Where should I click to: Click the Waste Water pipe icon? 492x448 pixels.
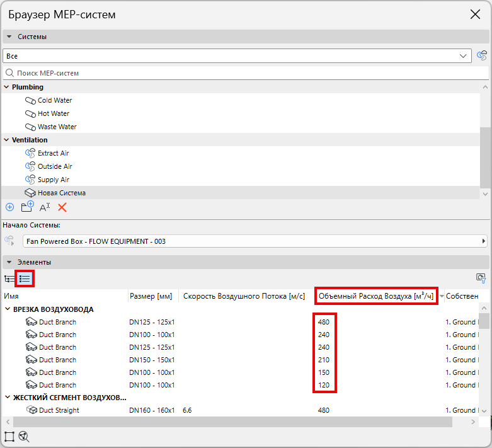30,127
